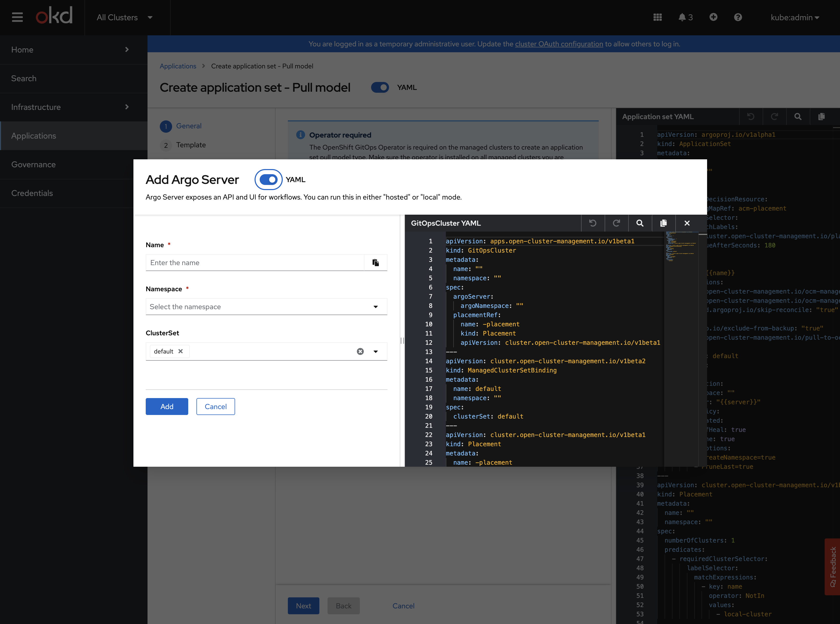Click the undo icon in GitOpsCluster YAML editor

(x=593, y=223)
